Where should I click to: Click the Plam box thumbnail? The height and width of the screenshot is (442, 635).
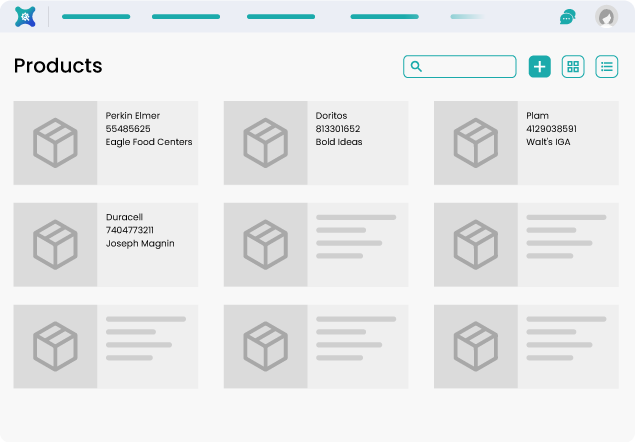475,143
